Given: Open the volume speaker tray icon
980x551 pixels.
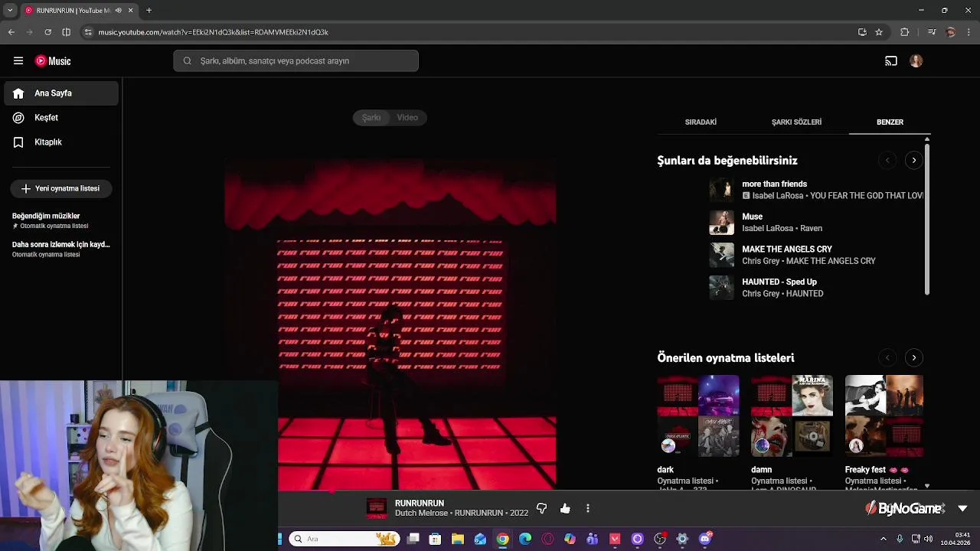Looking at the screenshot, I should [x=929, y=539].
